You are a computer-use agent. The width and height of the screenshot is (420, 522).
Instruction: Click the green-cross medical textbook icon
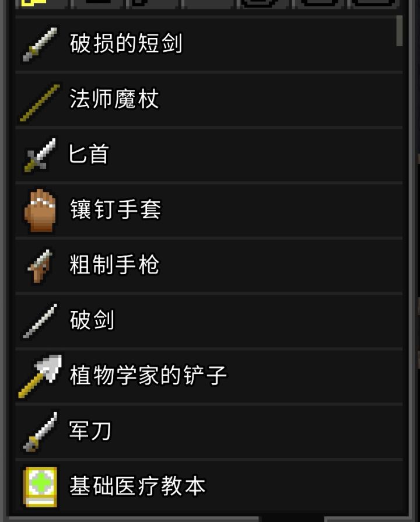tap(40, 487)
